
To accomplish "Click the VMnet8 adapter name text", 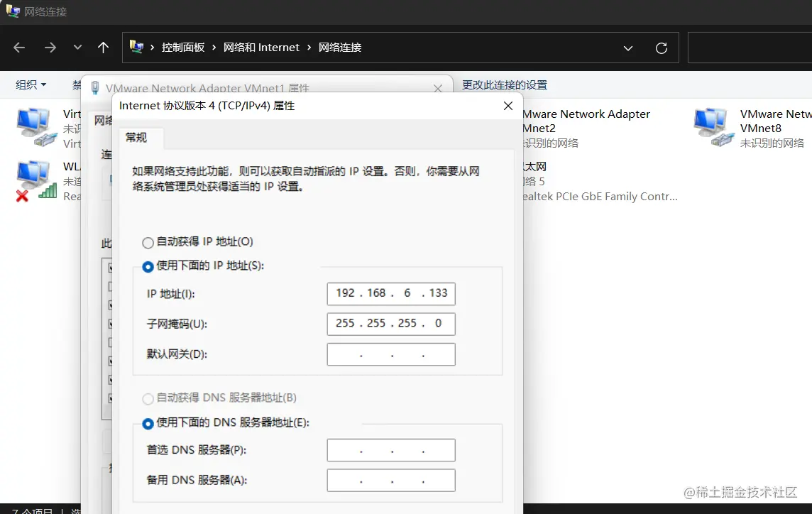I will (x=774, y=121).
